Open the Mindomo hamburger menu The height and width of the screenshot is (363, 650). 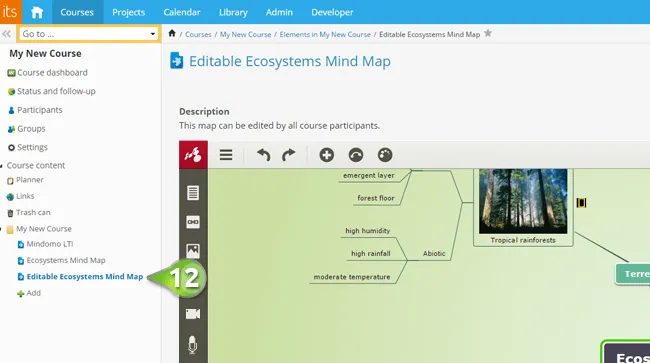click(x=226, y=155)
